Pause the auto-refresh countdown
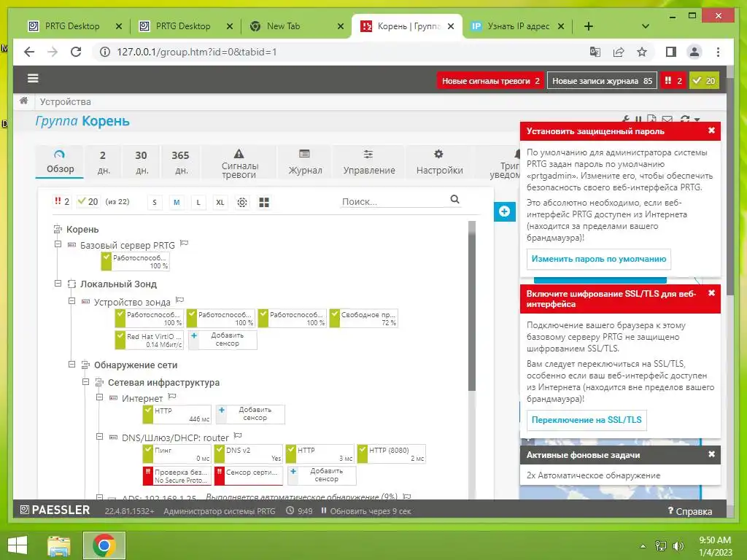 [324, 511]
